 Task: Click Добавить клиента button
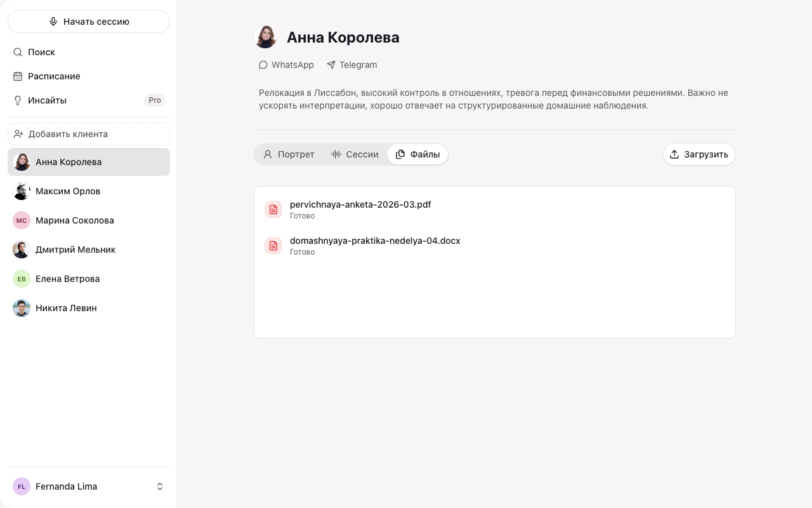point(89,134)
